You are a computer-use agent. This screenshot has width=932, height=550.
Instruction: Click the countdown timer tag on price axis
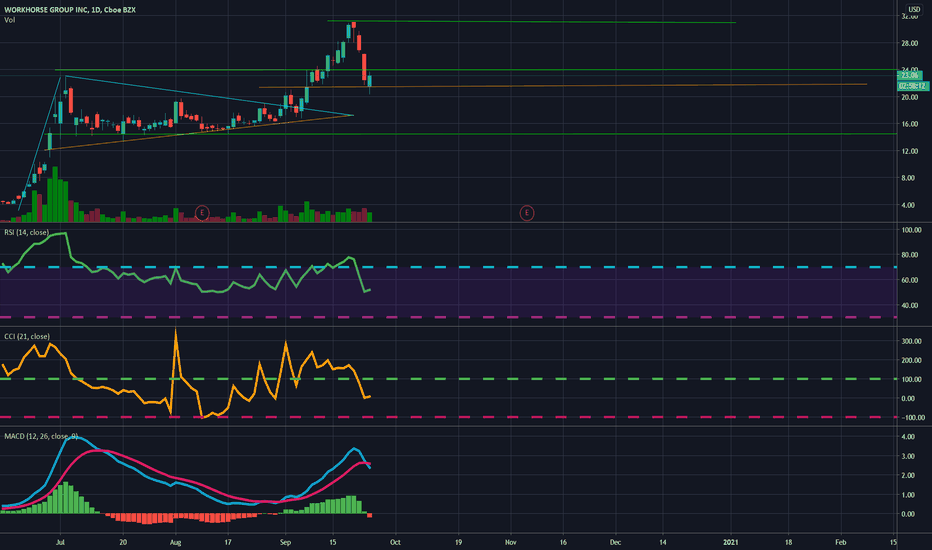tap(912, 86)
